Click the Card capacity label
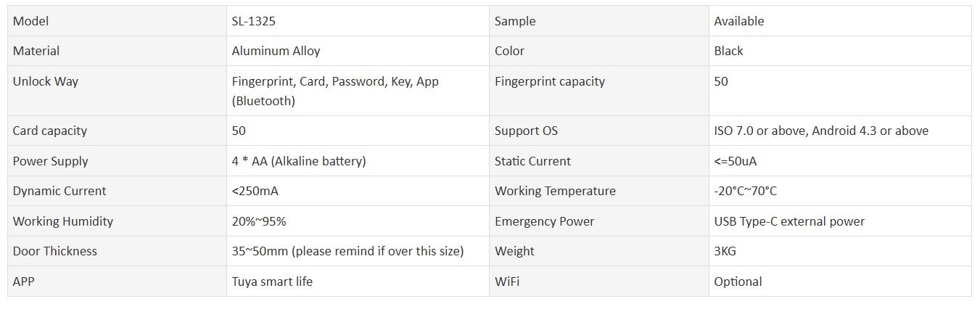 pyautogui.click(x=50, y=131)
